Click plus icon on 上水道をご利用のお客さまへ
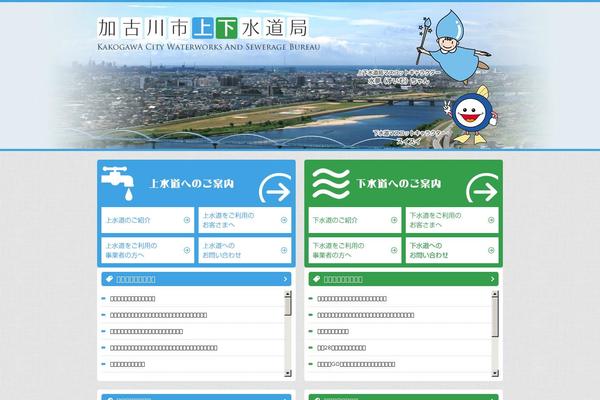 click(x=284, y=220)
